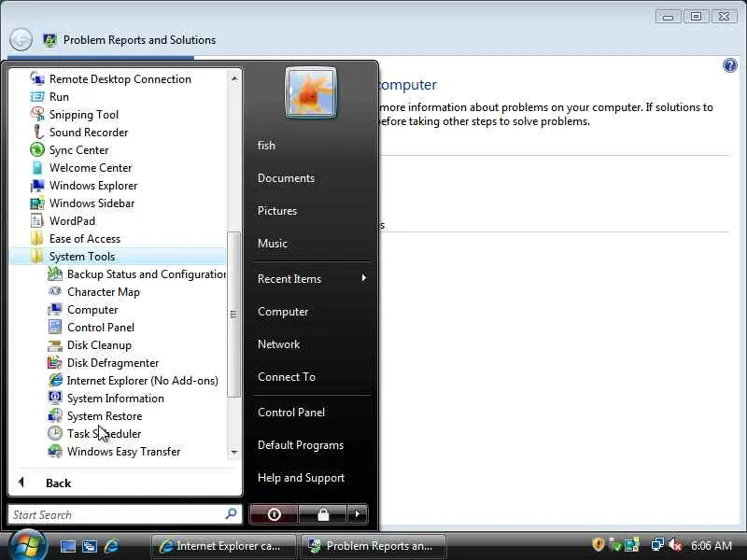Switch to Problem Reports taskbar button
Image resolution: width=747 pixels, height=560 pixels.
373,546
